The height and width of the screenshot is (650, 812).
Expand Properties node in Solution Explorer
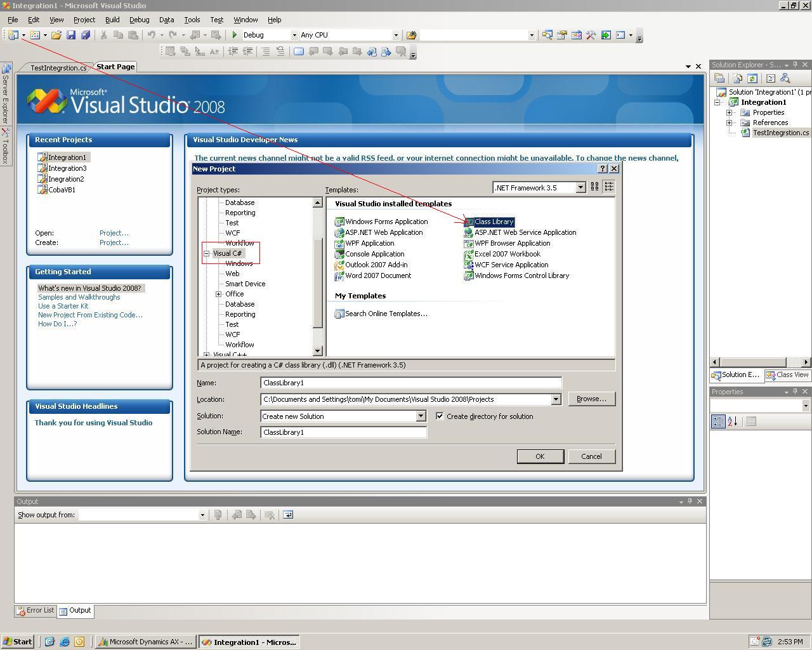point(730,112)
